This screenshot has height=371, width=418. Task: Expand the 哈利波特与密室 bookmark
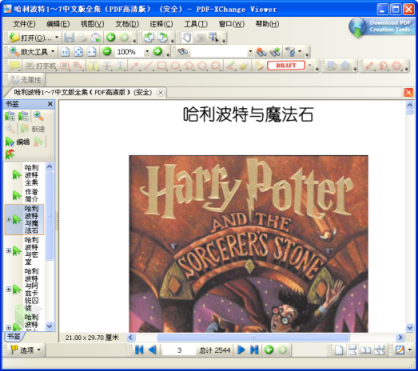(8, 250)
